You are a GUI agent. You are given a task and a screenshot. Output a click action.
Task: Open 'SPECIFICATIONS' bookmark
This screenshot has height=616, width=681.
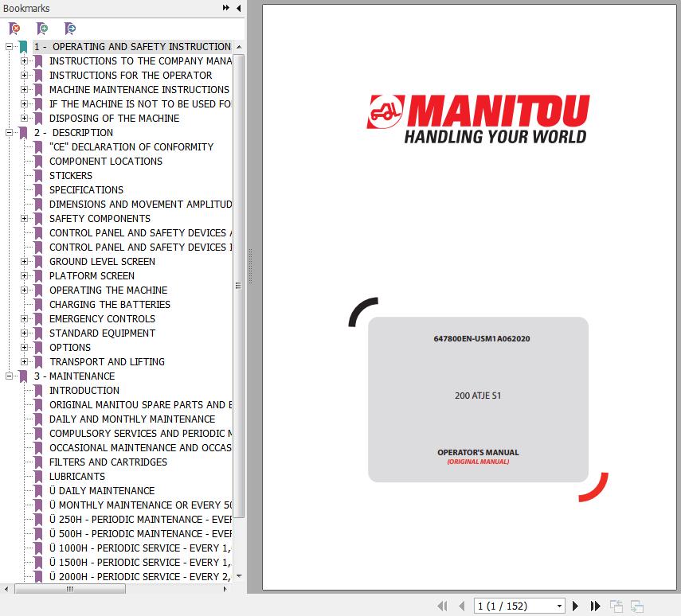point(86,190)
